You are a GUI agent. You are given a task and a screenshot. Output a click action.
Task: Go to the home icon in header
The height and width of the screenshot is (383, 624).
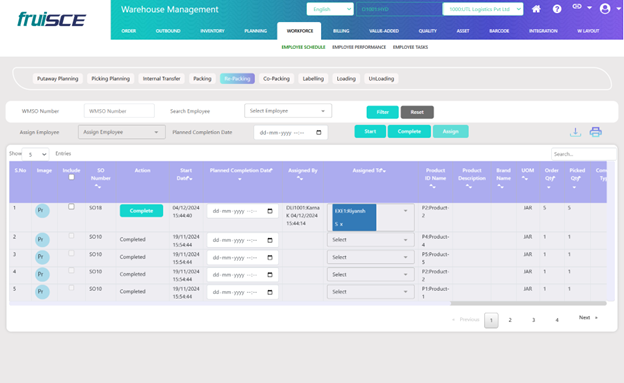click(x=536, y=9)
